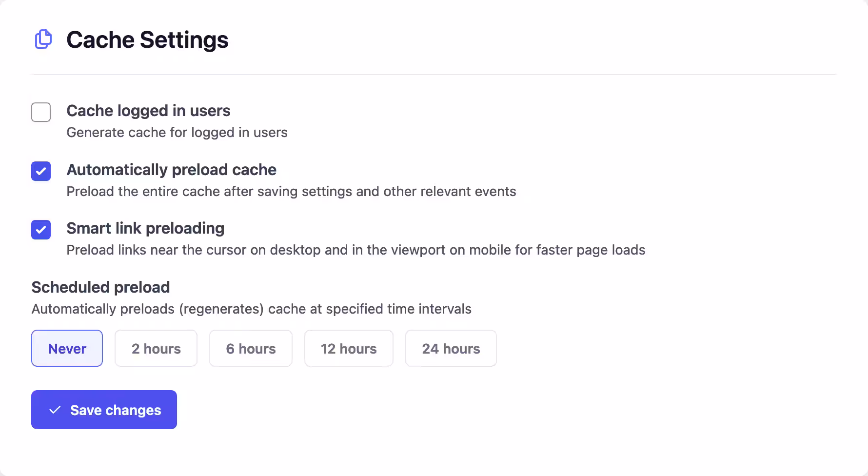Viewport: 868px width, 476px height.
Task: Pick the 6 hours scheduled preload option
Action: (x=251, y=348)
